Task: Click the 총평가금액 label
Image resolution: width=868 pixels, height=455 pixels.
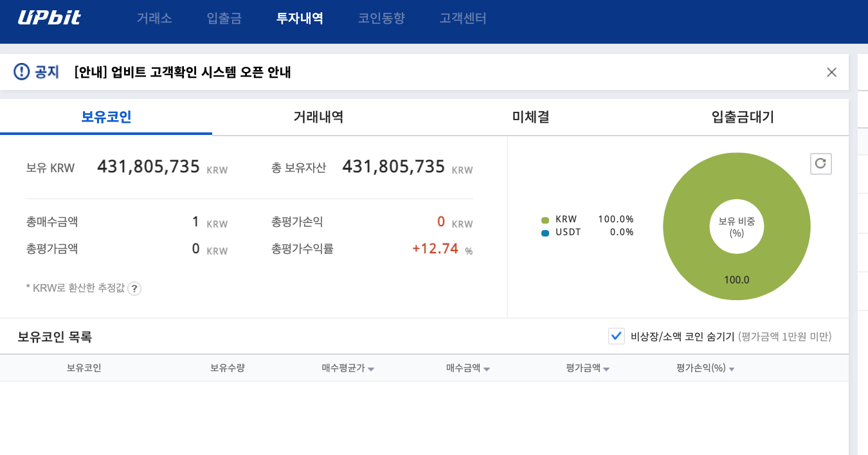Action: tap(52, 249)
